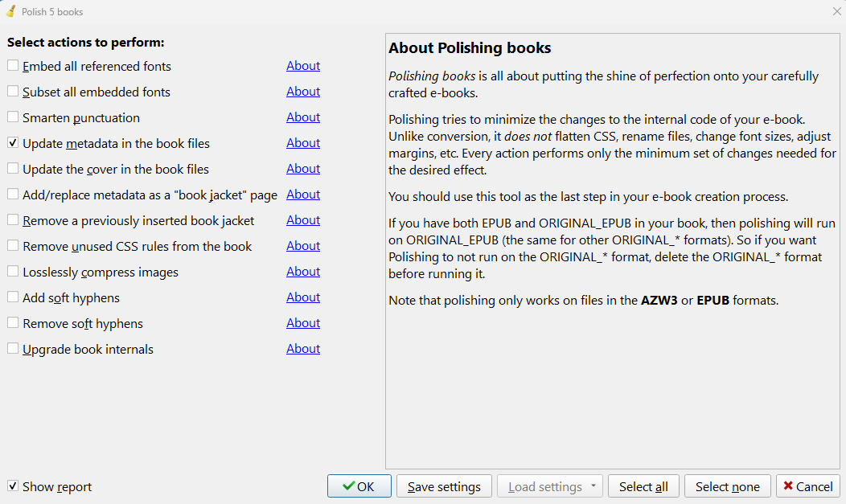Check Remove a previously inserted book jacket
This screenshot has height=504, width=846.
coord(13,220)
